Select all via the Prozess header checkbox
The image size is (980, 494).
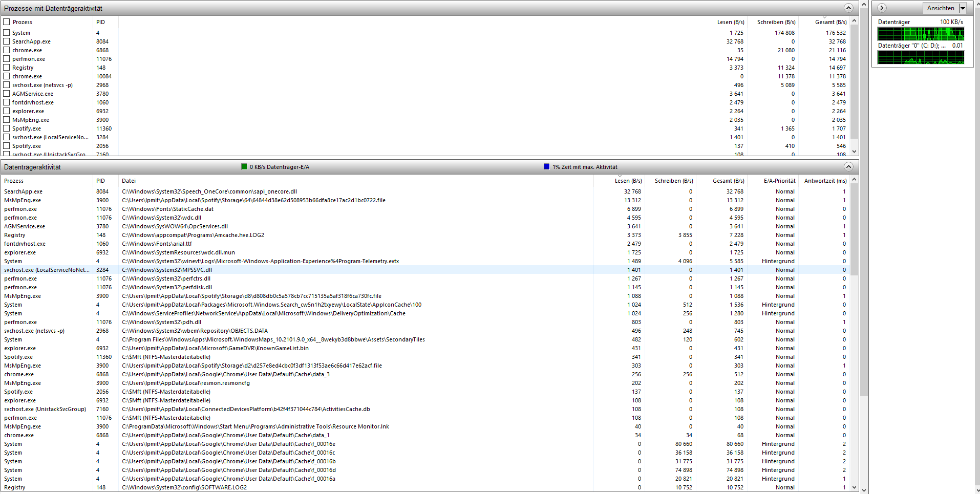[x=7, y=22]
